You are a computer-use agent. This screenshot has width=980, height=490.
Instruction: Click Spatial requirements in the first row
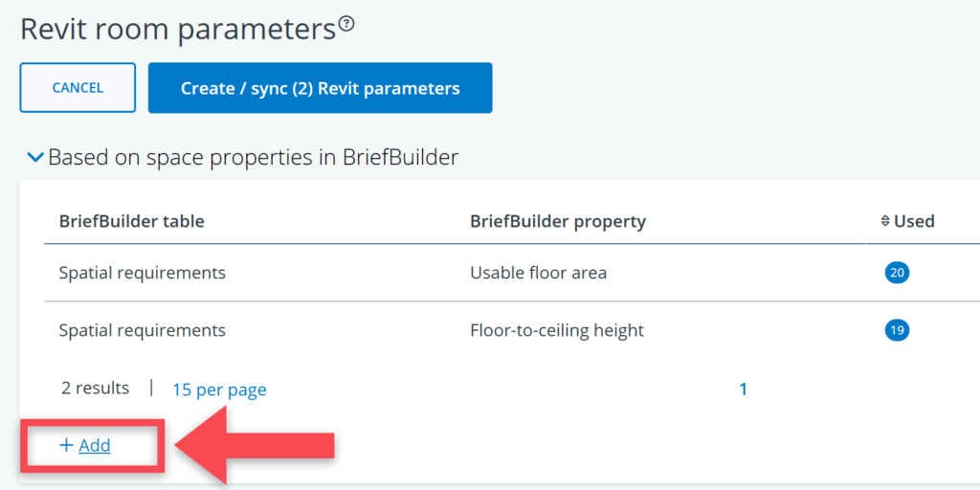143,273
